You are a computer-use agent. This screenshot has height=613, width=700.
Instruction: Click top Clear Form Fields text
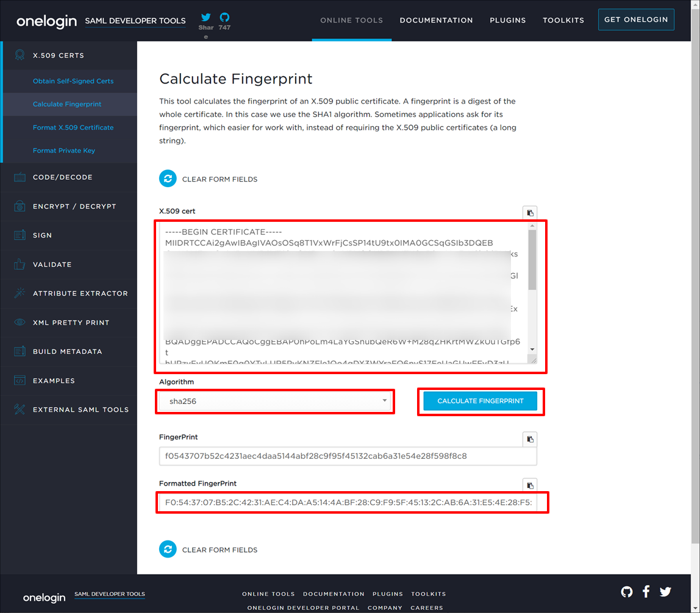(220, 179)
